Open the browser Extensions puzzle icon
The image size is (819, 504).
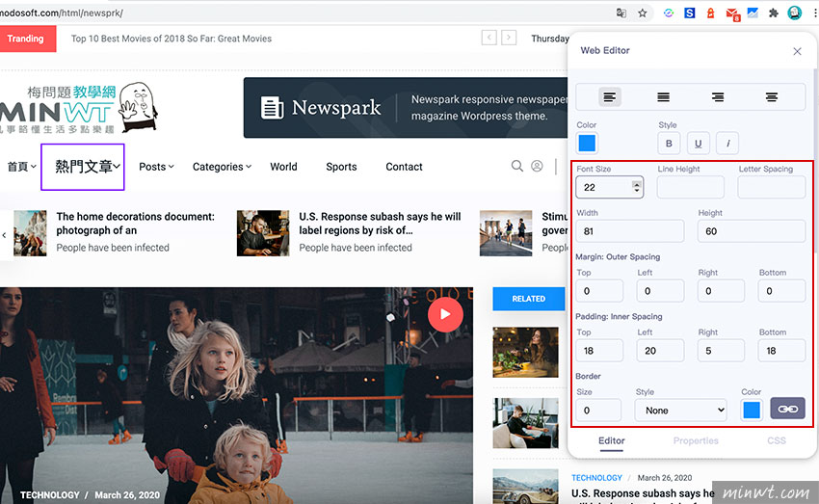tap(774, 13)
